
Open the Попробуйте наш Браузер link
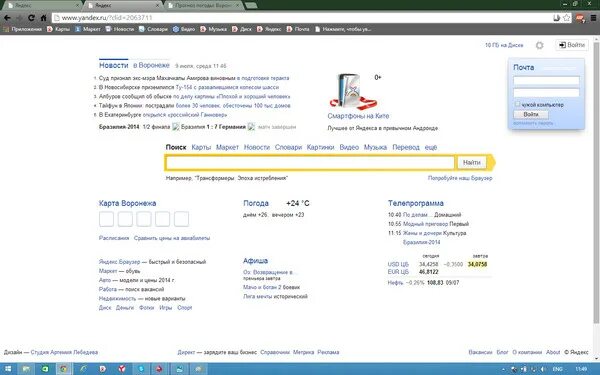click(460, 178)
